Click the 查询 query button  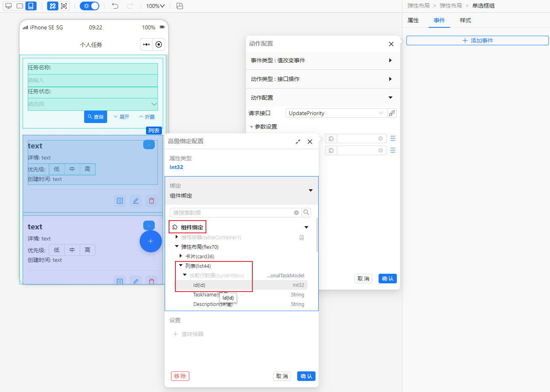[x=96, y=116]
